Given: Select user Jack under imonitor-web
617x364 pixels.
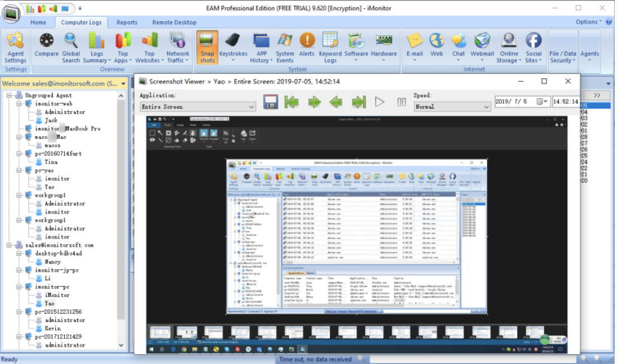Looking at the screenshot, I should (x=51, y=120).
